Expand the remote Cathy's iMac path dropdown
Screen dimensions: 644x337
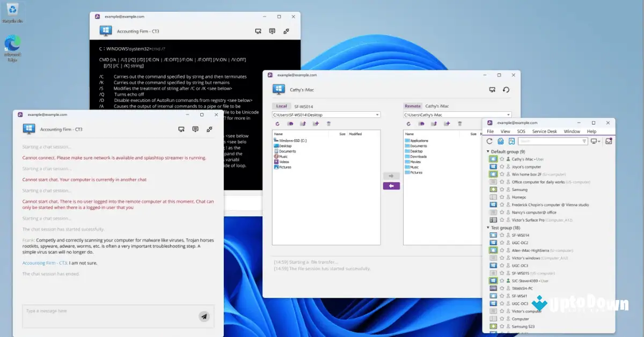pos(508,114)
